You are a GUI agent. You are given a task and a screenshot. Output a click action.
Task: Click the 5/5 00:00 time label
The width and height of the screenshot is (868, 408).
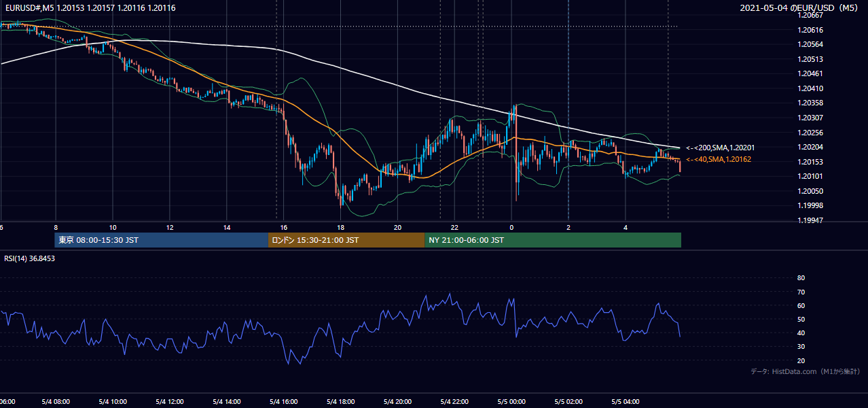click(511, 402)
